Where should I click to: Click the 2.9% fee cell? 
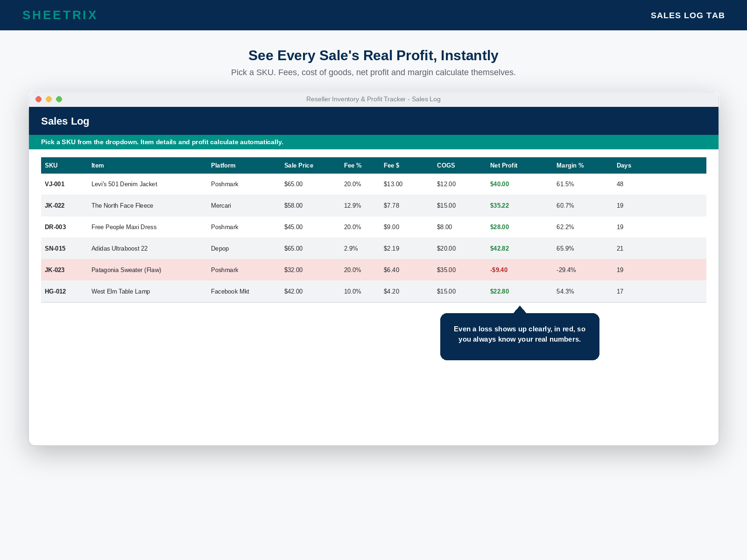tap(351, 248)
